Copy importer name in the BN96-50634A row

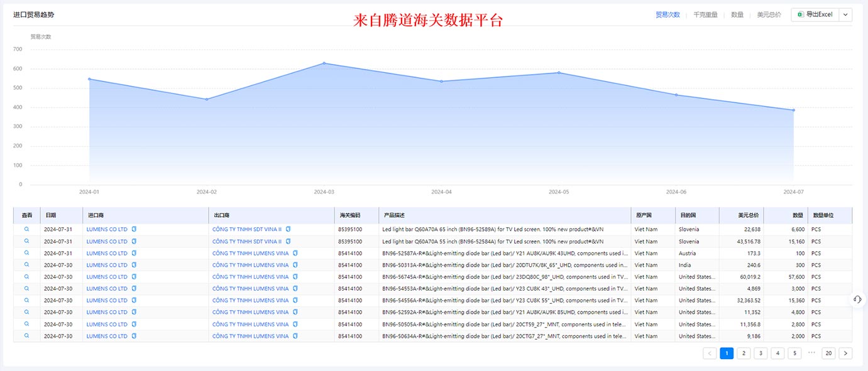pyautogui.click(x=134, y=336)
